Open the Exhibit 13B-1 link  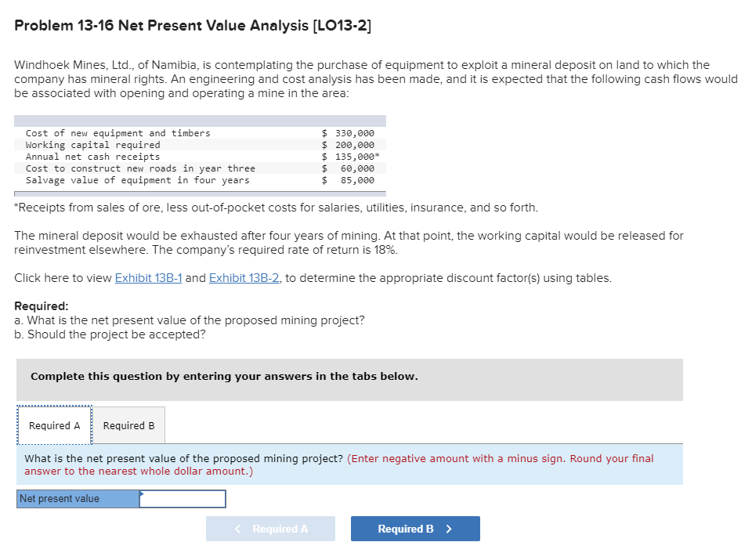tap(148, 277)
